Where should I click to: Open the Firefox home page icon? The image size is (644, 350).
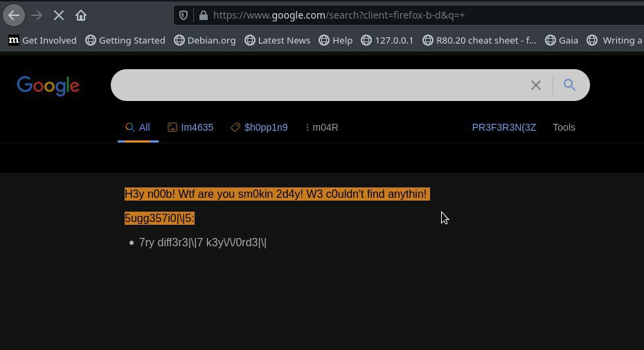tap(81, 16)
